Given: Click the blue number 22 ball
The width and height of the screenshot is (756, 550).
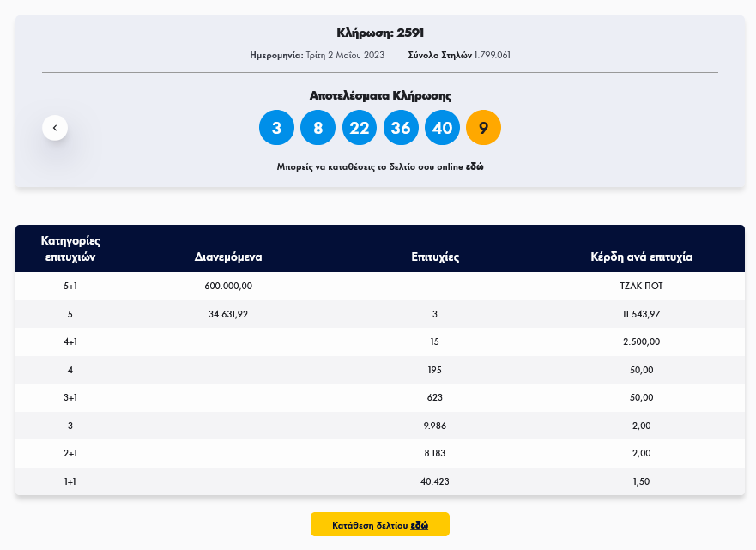Looking at the screenshot, I should click(360, 128).
